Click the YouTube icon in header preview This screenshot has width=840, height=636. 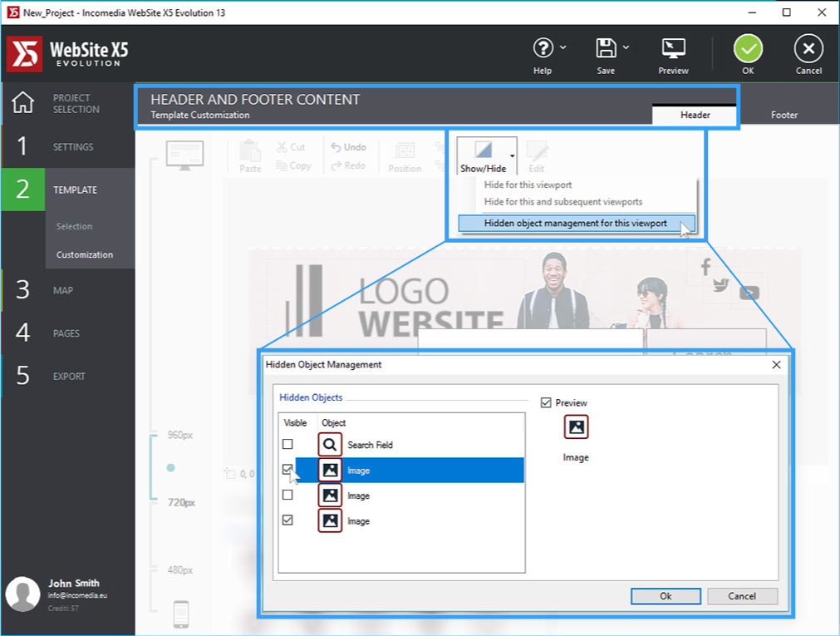749,293
